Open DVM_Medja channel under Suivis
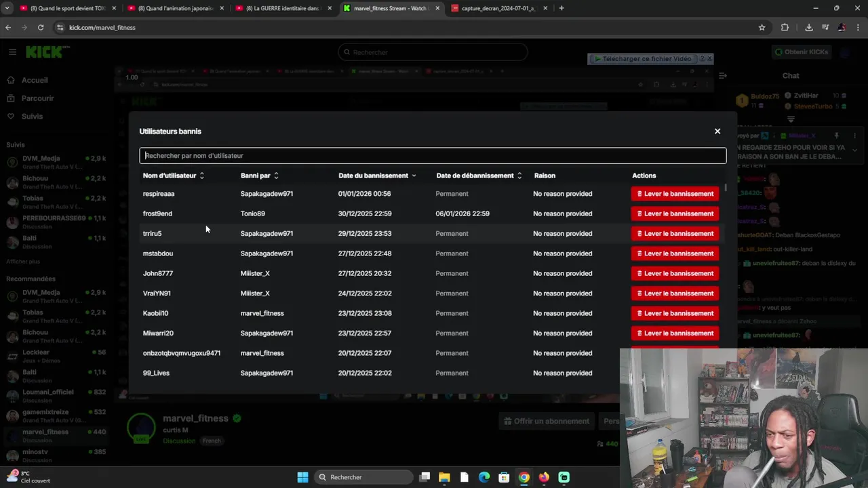The width and height of the screenshot is (868, 488). pyautogui.click(x=56, y=162)
